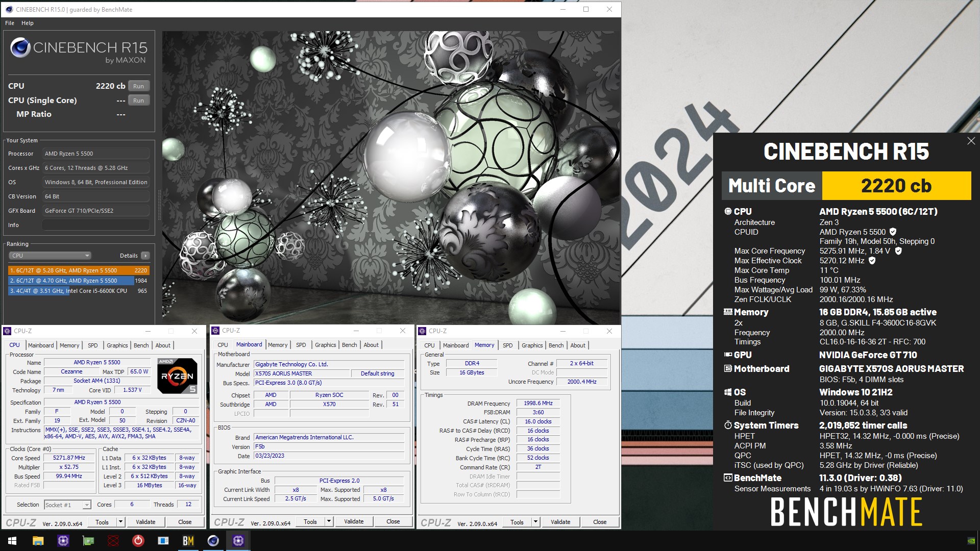Expand the Tools arrow in the first CPU-Z window
Screen dimensions: 980x551
point(121,522)
